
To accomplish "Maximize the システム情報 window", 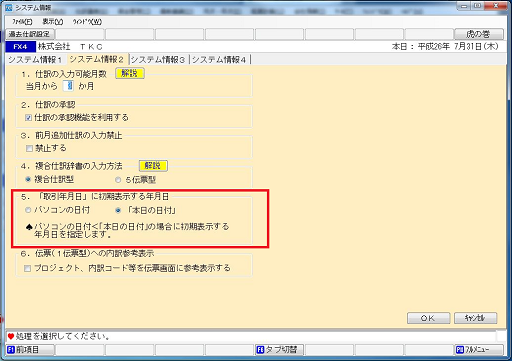I will tap(477, 6).
